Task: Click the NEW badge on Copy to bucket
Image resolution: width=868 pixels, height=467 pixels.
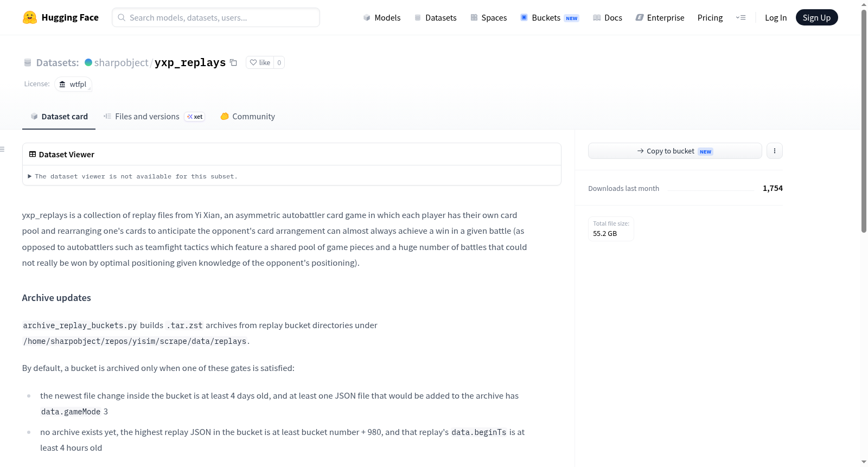Action: coord(705,152)
